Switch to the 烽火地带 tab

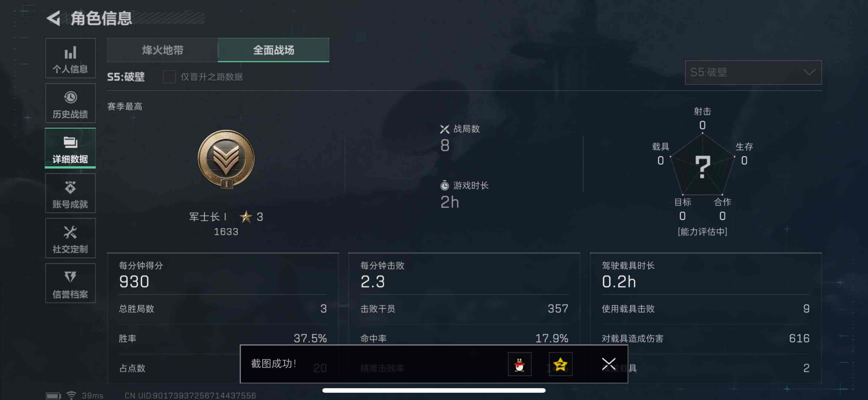163,50
